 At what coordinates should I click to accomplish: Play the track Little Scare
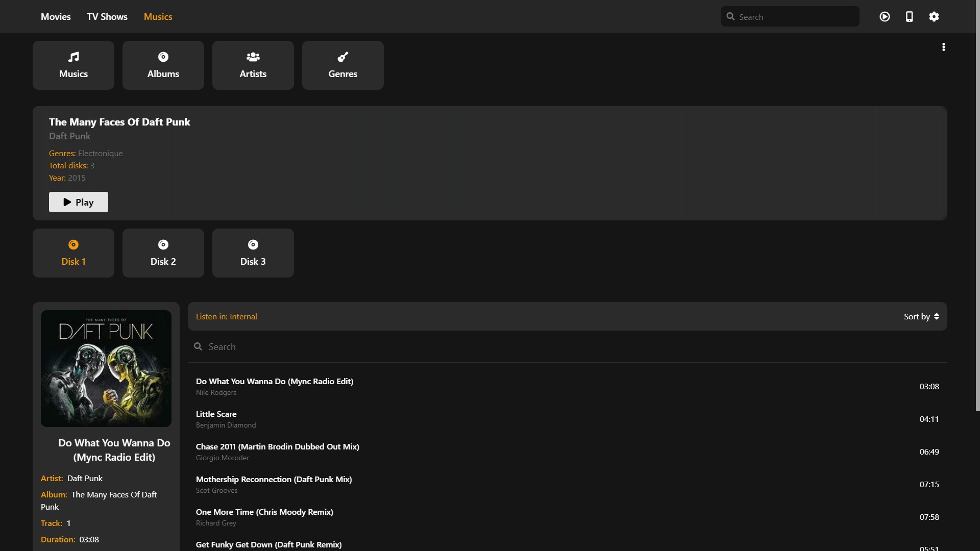point(216,414)
